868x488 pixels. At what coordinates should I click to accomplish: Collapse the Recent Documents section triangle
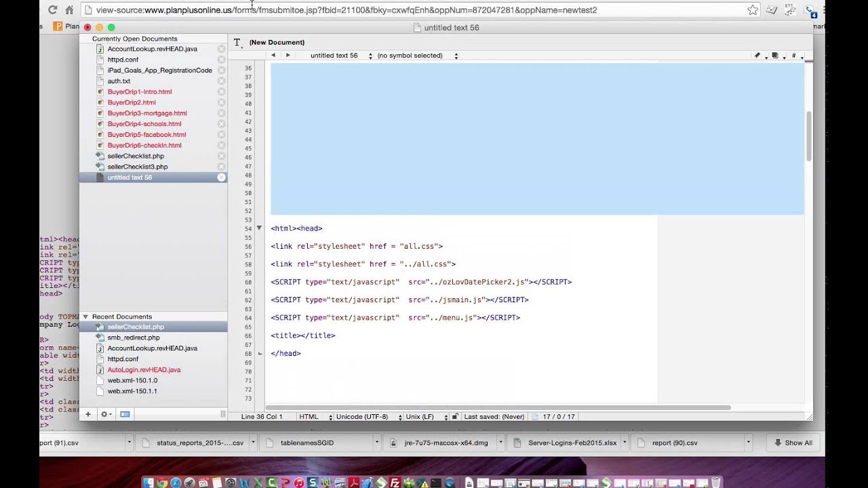click(x=85, y=317)
